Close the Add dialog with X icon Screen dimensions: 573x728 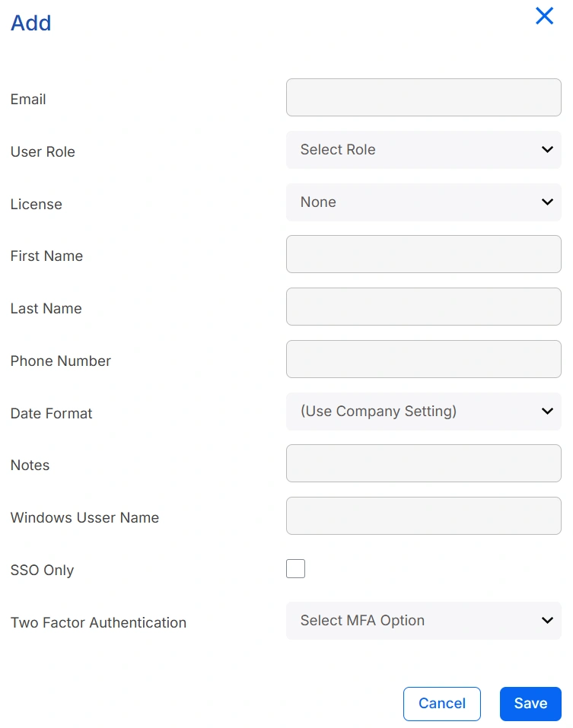coord(544,16)
